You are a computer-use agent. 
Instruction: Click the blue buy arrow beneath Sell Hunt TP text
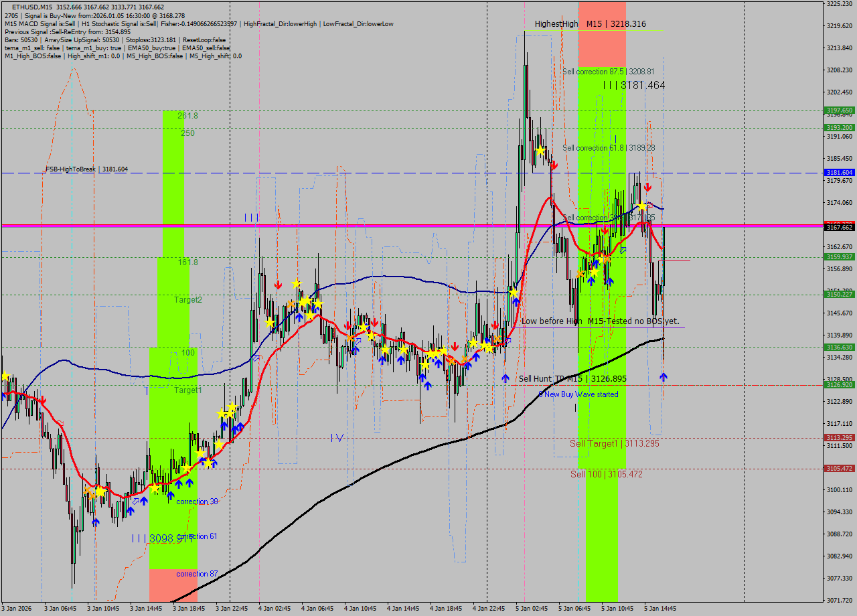(505, 378)
